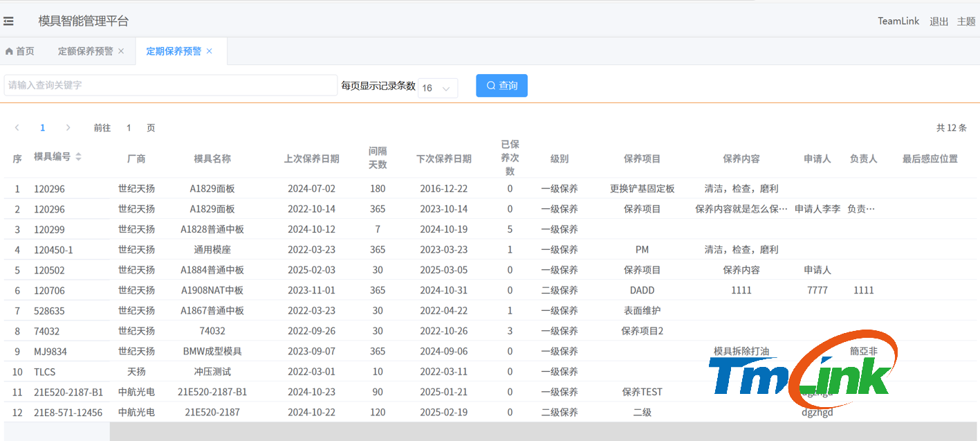Click the horizontal scrollbar at table bottom
This screenshot has width=980, height=441.
pos(484,431)
